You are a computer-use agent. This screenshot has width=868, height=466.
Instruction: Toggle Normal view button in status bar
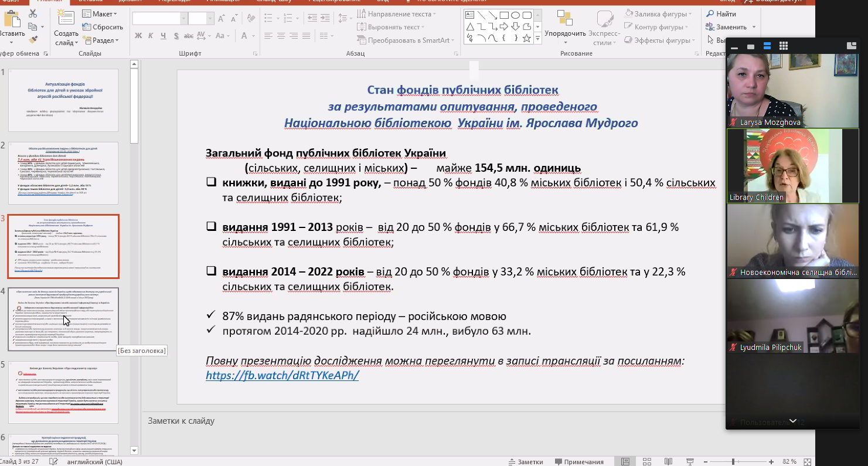coord(625,462)
